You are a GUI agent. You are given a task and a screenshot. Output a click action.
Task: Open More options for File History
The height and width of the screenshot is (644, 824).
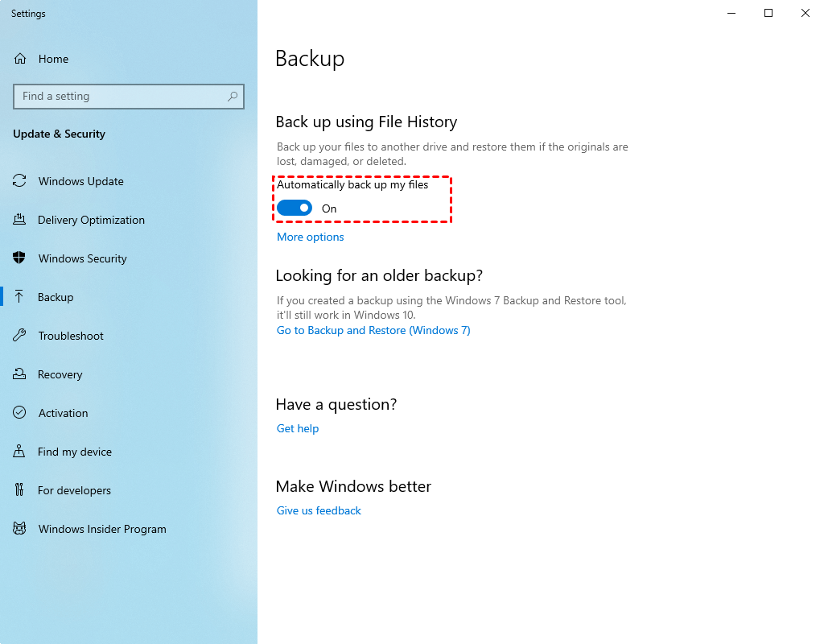click(x=310, y=237)
